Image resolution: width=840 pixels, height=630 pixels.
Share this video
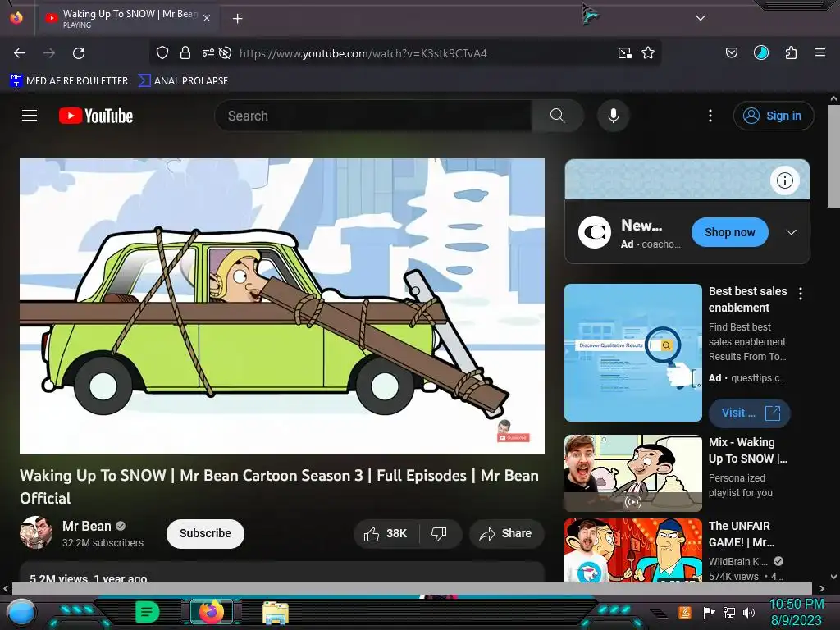(x=506, y=533)
